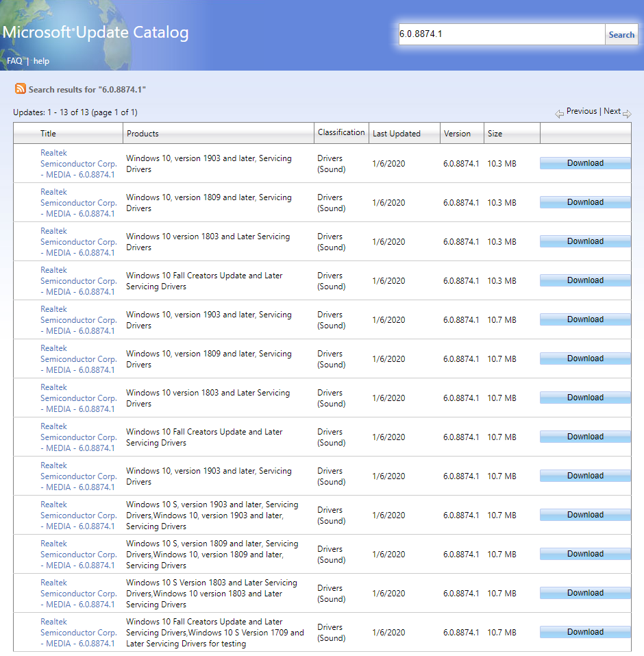
Task: Open Realtek title link for 10.3 MB version 1803 row
Action: 78,242
